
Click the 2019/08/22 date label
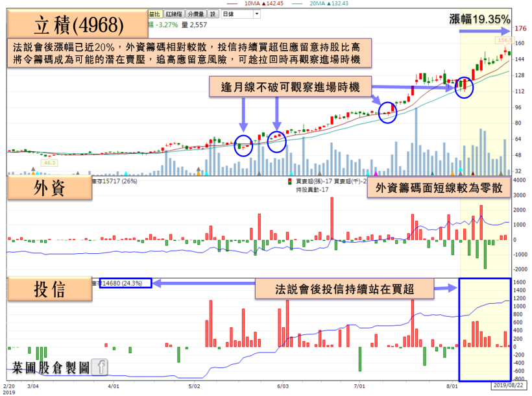click(507, 385)
